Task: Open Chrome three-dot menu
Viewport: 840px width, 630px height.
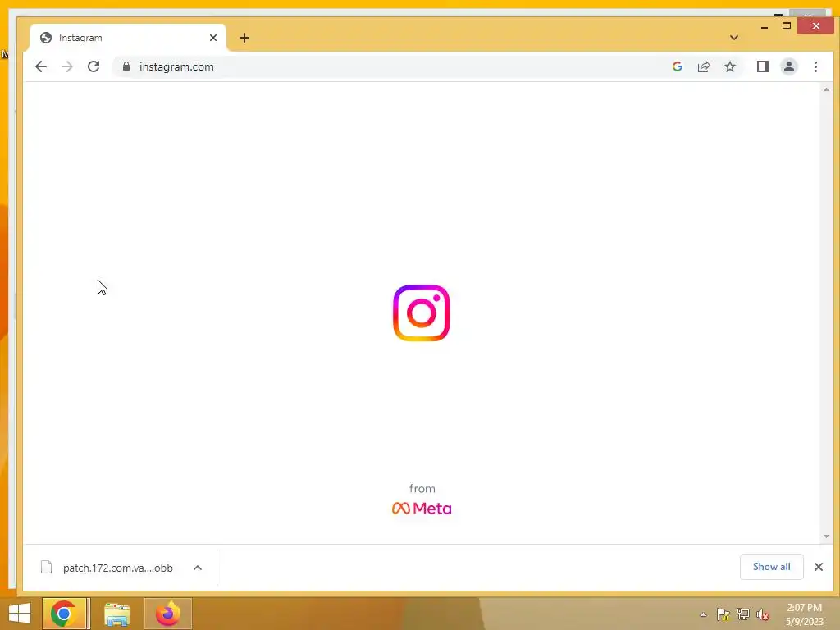Action: pos(815,66)
